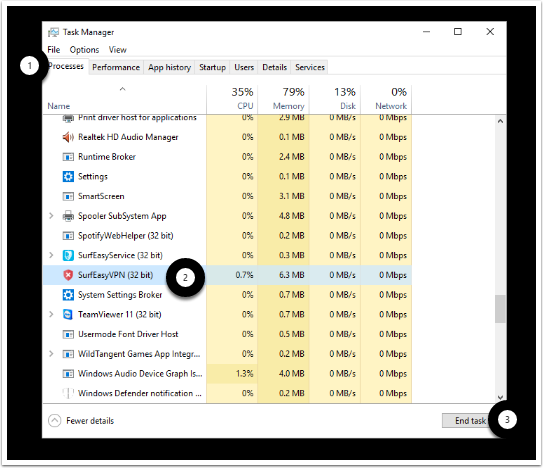Click the System Settings Broker gear icon
The image size is (543, 468).
68,295
